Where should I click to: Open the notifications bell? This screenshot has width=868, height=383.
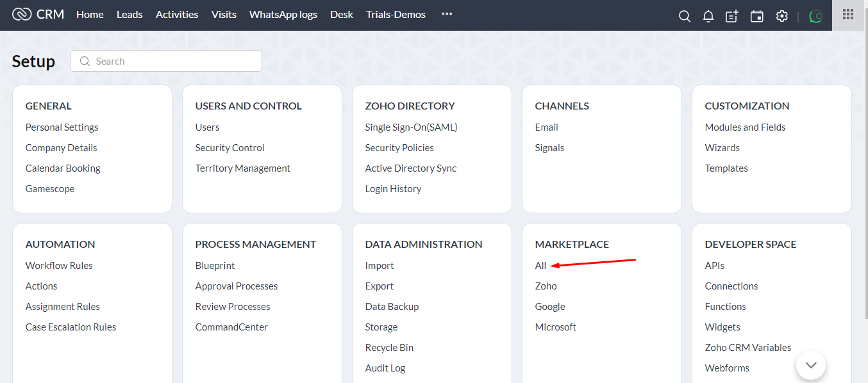click(708, 16)
